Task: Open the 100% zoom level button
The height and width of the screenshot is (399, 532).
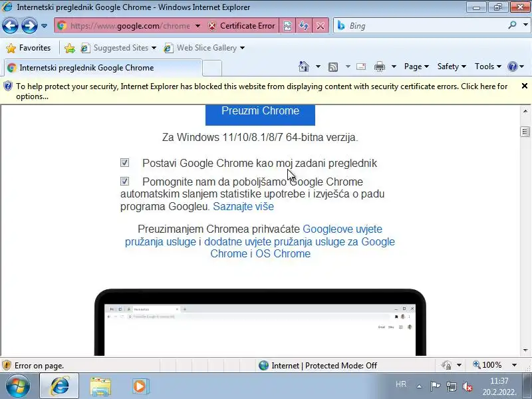Action: 487,365
